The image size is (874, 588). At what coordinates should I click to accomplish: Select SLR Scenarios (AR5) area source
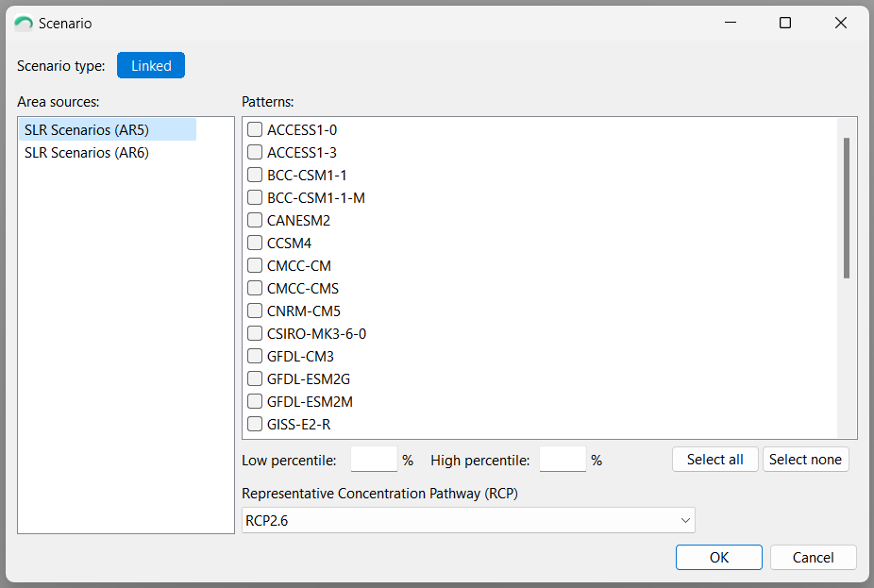(87, 130)
